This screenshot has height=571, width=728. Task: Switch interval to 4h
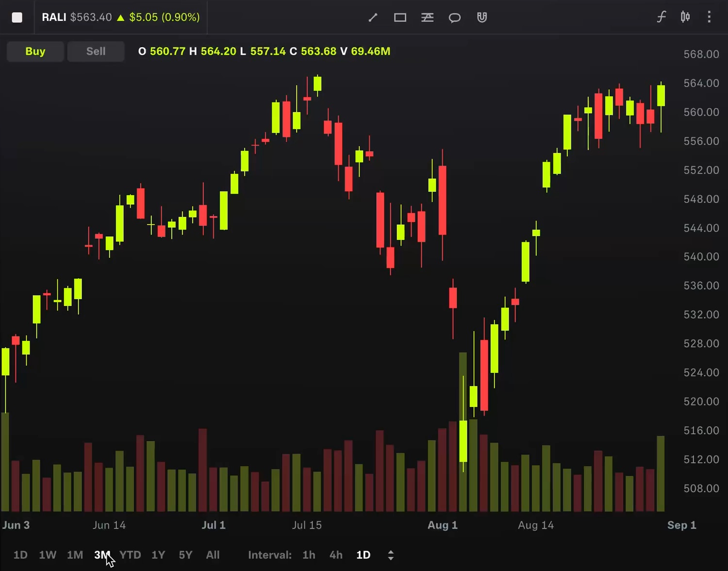tap(335, 554)
